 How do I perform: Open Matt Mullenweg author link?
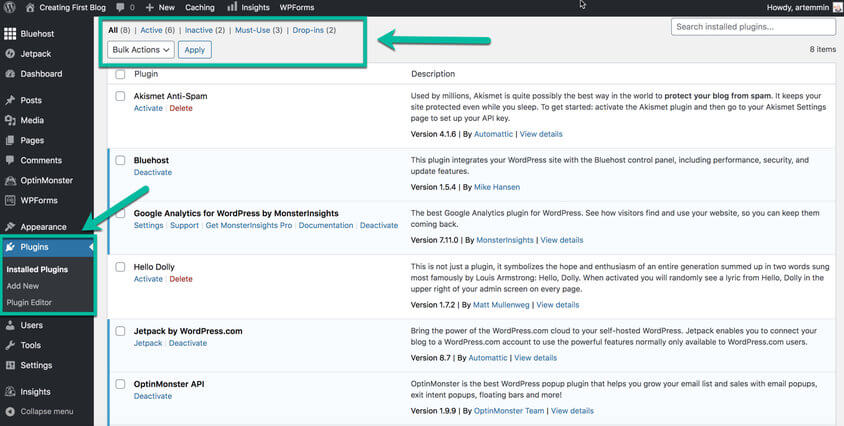tap(501, 305)
